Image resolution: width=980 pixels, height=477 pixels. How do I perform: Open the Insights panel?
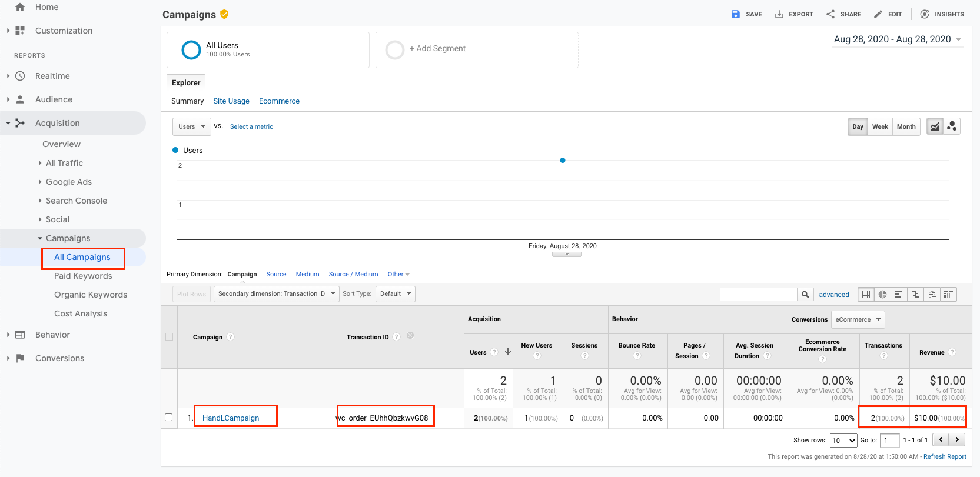tap(942, 14)
